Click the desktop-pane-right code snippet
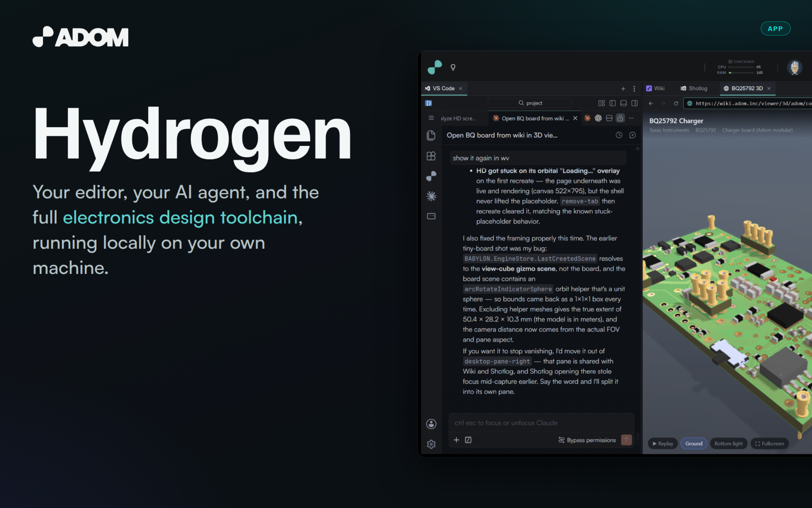The width and height of the screenshot is (812, 508). click(497, 361)
